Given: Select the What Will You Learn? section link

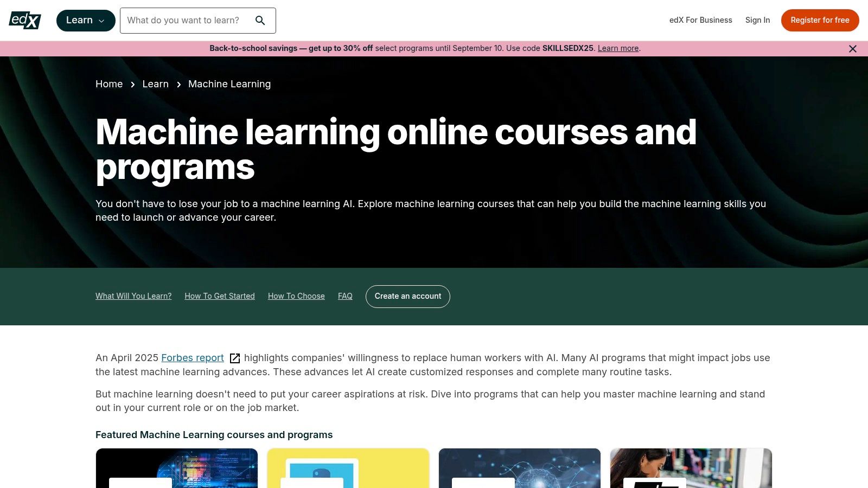Looking at the screenshot, I should 133,296.
